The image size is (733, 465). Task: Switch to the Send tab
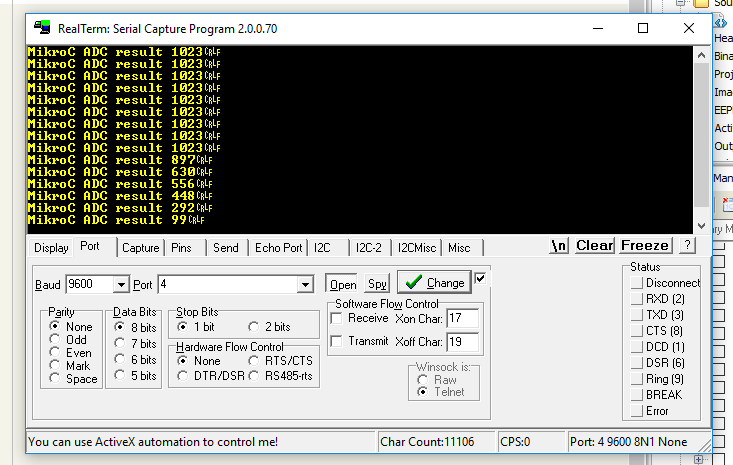pyautogui.click(x=226, y=248)
